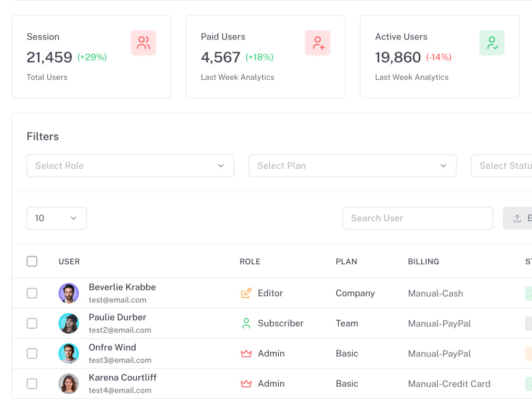The height and width of the screenshot is (399, 532).
Task: Check the box for Onfre Wind
Action: coord(32,354)
